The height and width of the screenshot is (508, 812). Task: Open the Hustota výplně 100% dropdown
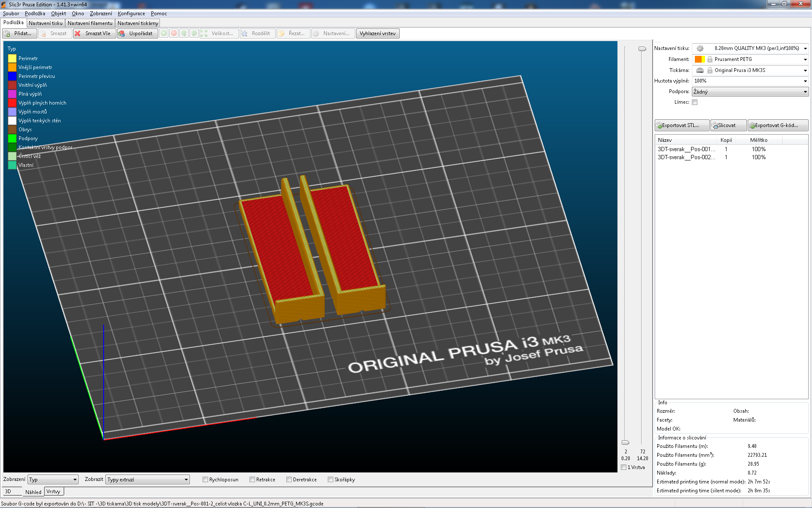[x=750, y=81]
